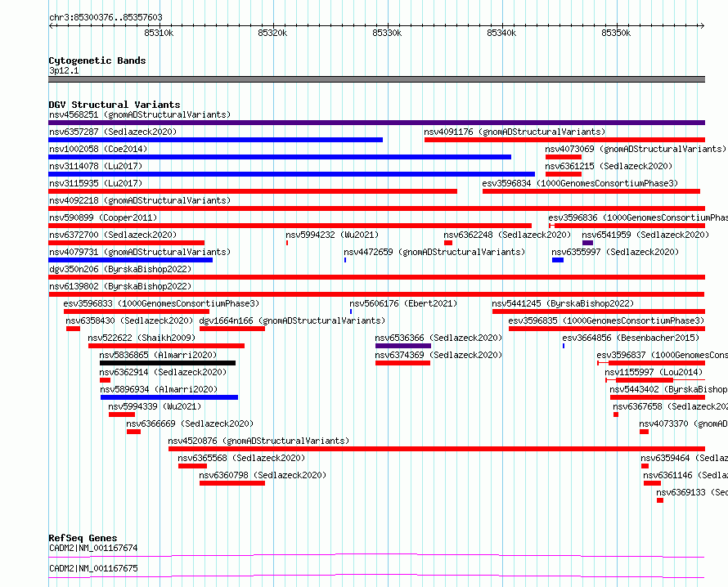The height and width of the screenshot is (587, 728).
Task: Select esv3596835 1000Genomes label
Action: click(x=606, y=320)
